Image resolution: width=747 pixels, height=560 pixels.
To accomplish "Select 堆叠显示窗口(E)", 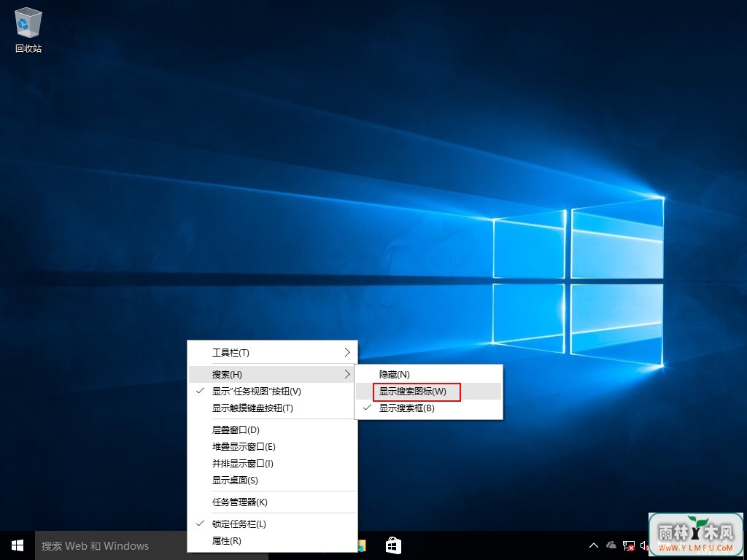I will pyautogui.click(x=273, y=447).
